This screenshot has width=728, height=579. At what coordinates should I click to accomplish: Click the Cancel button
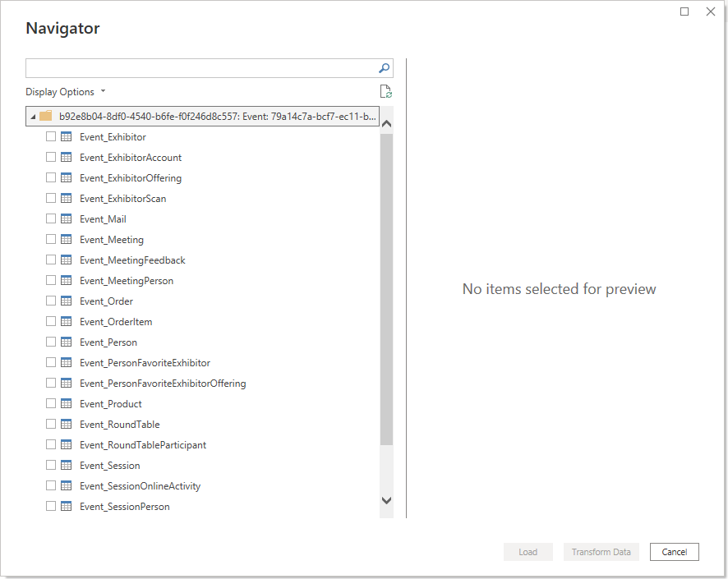click(674, 552)
